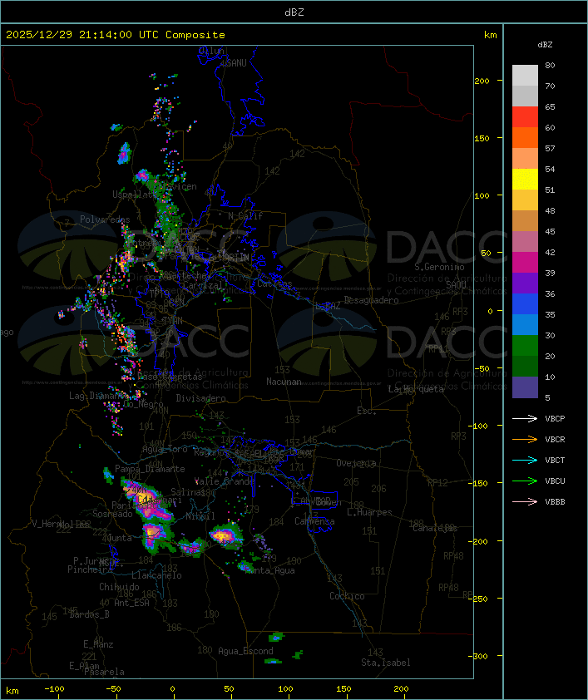The image size is (588, 700).
Task: Click the Llancanelo map label
Action: [156, 575]
